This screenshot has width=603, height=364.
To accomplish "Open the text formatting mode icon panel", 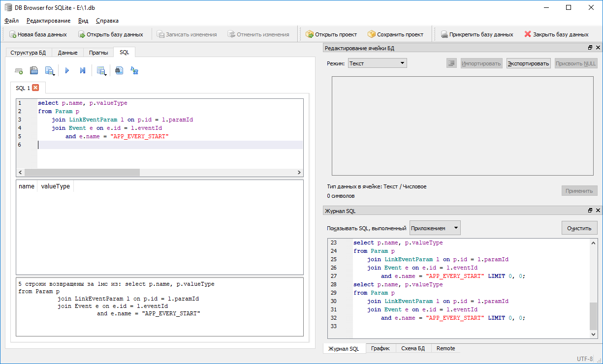I will click(451, 62).
